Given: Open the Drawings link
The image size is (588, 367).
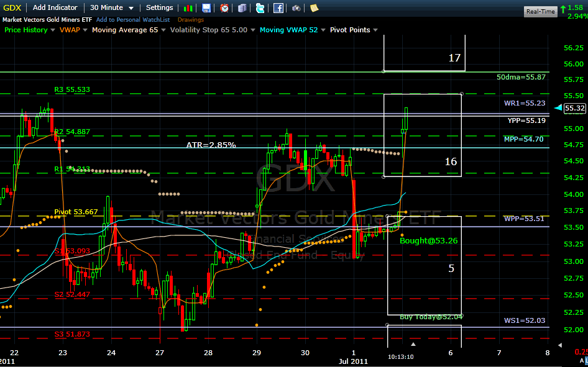Looking at the screenshot, I should tap(190, 20).
